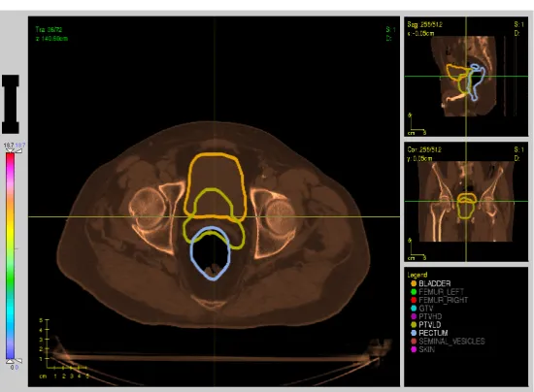
Task: Toggle the BLADDER structure label in the legend
Action: [x=435, y=283]
